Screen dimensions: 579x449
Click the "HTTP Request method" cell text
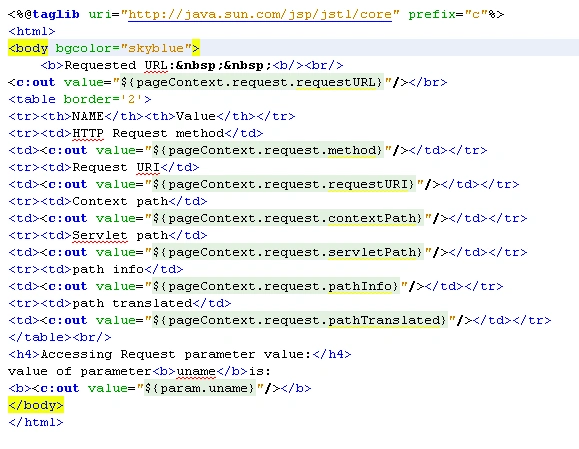tap(148, 133)
